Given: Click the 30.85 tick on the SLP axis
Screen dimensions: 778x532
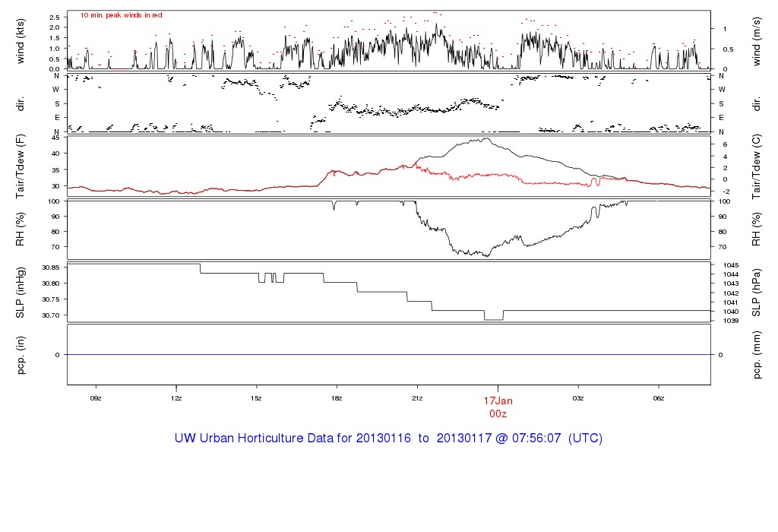Looking at the screenshot, I should coord(51,268).
